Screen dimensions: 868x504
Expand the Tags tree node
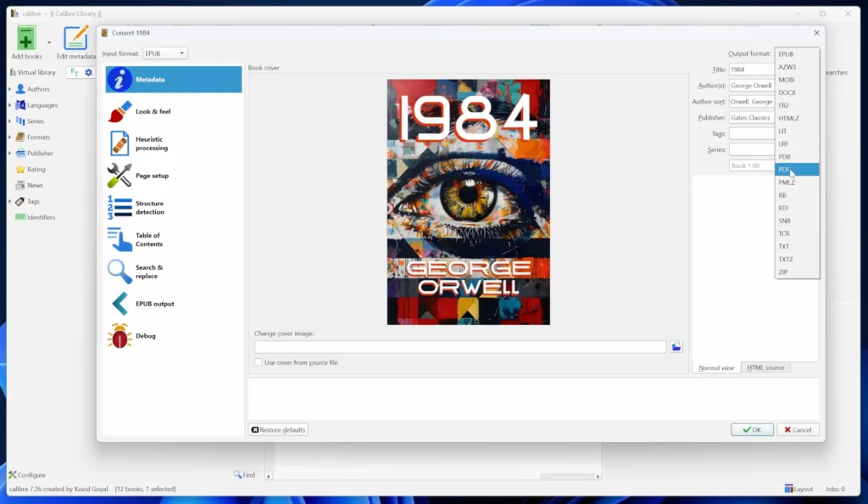9,201
